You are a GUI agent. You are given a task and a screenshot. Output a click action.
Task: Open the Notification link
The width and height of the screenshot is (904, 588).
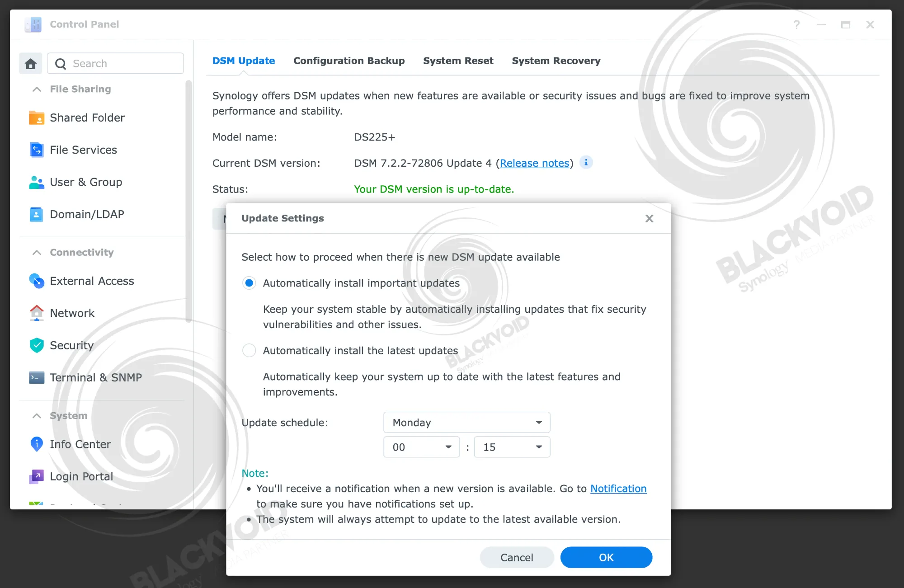pyautogui.click(x=618, y=489)
